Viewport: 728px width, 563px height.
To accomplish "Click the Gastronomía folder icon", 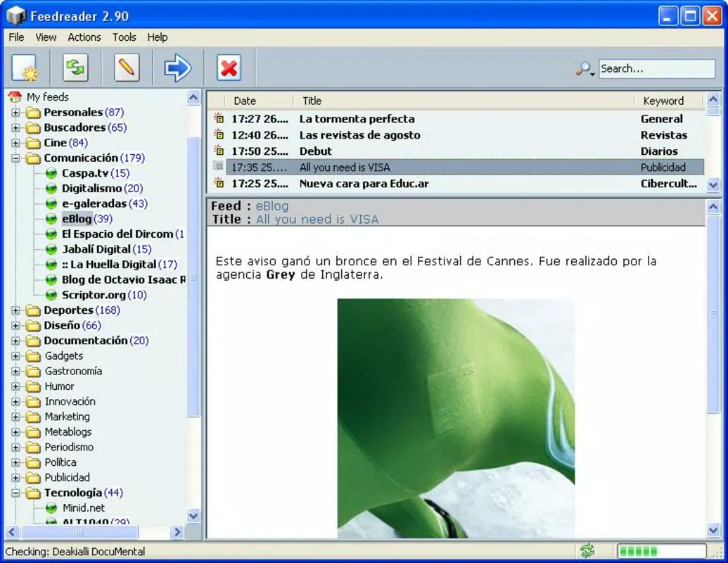I will (33, 372).
